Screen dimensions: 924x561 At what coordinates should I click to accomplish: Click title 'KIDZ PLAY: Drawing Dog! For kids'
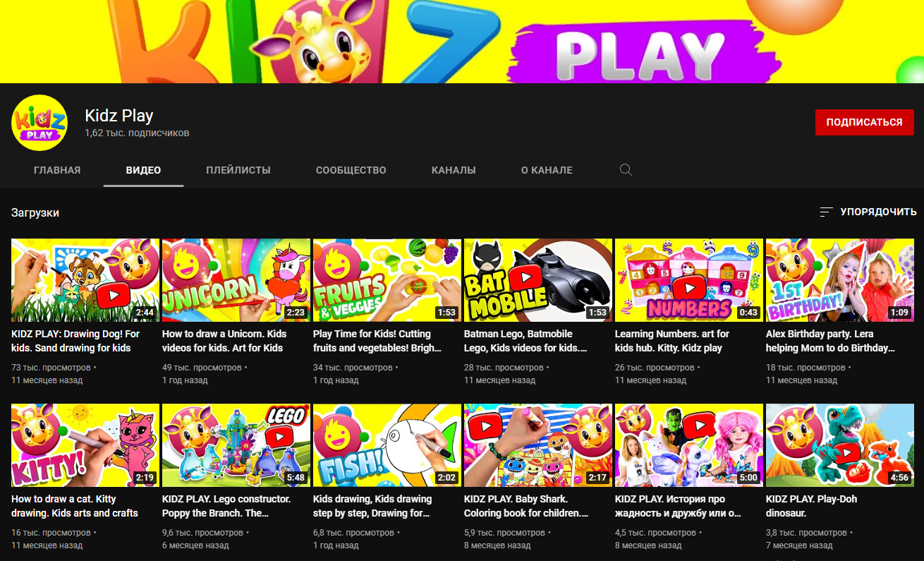coord(76,341)
